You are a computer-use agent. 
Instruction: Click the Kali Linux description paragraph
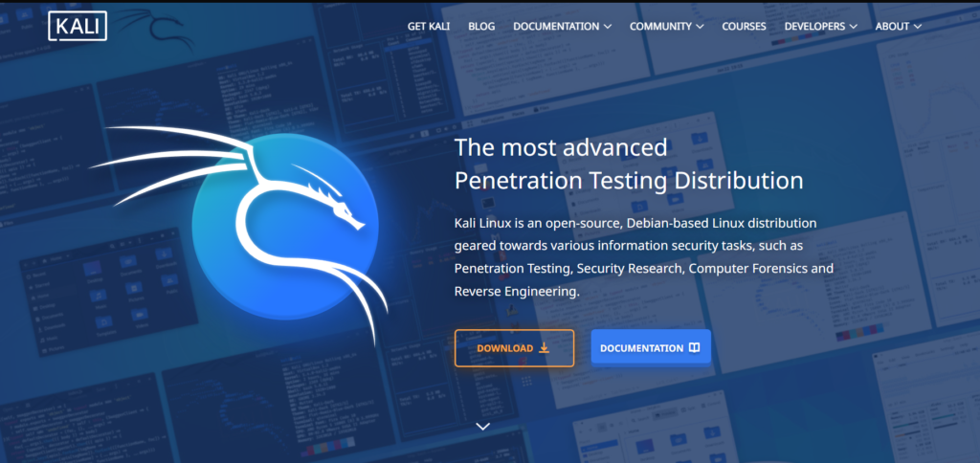click(643, 256)
